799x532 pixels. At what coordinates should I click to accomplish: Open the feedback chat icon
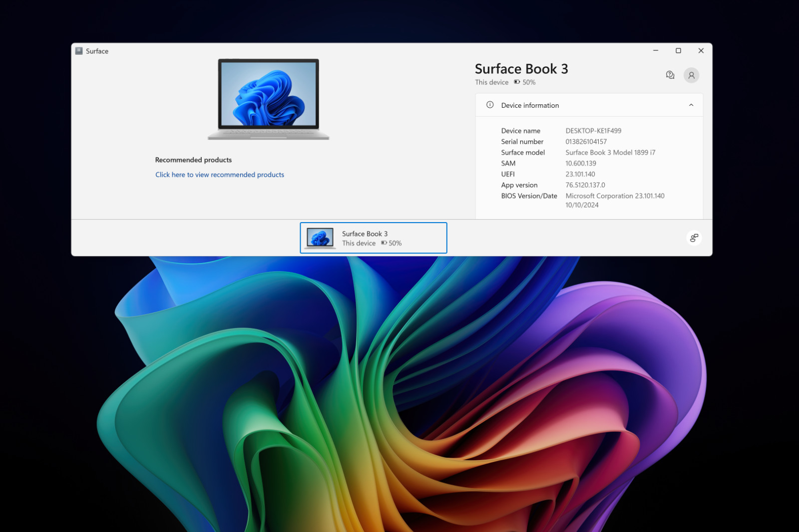pos(670,75)
